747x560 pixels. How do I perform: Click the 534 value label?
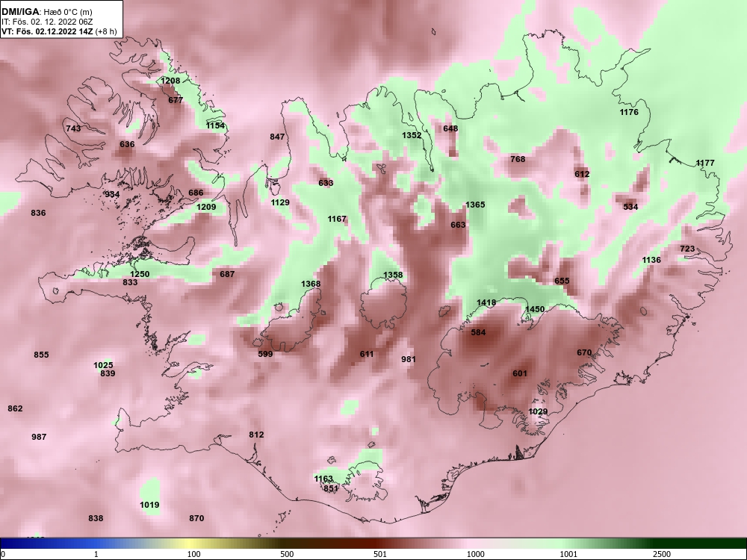(630, 207)
